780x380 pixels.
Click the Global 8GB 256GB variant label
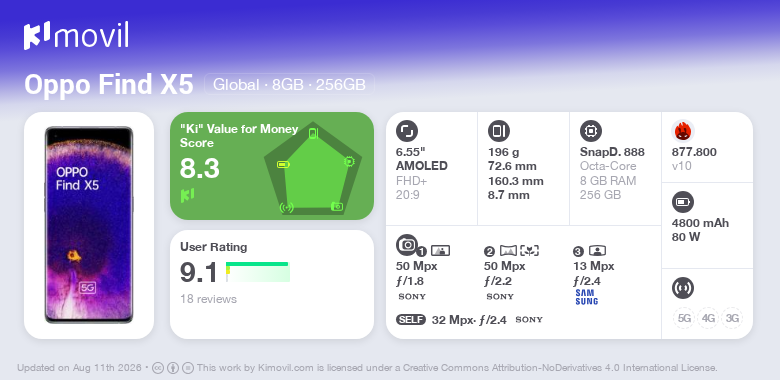289,85
